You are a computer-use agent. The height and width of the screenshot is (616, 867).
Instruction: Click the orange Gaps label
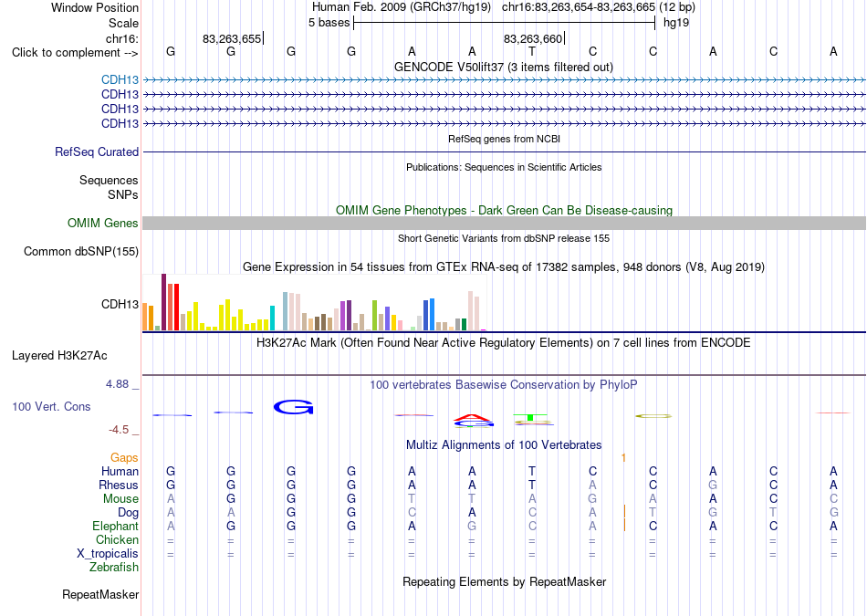click(x=124, y=458)
